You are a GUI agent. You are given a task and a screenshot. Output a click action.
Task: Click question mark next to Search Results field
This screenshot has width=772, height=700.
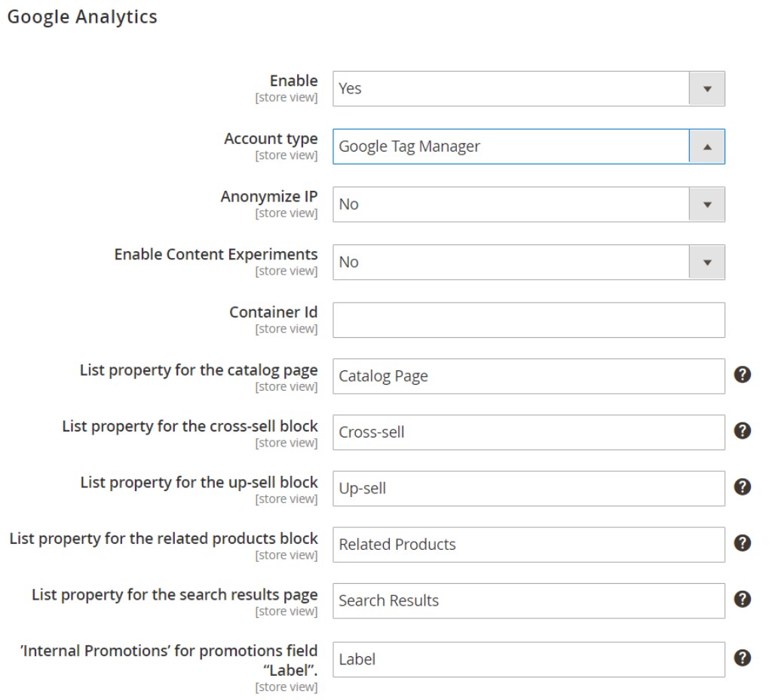point(742,600)
